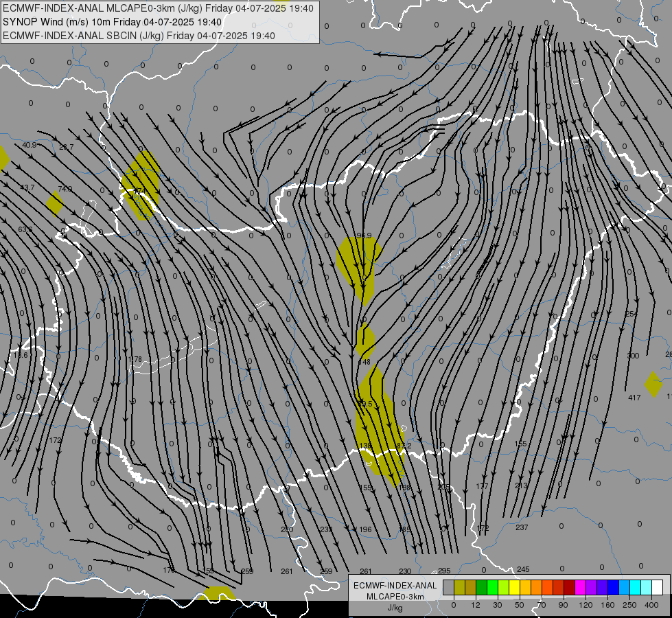Viewport: 672px width, 618px height.
Task: Click the map value '233'
Action: pyautogui.click(x=326, y=529)
